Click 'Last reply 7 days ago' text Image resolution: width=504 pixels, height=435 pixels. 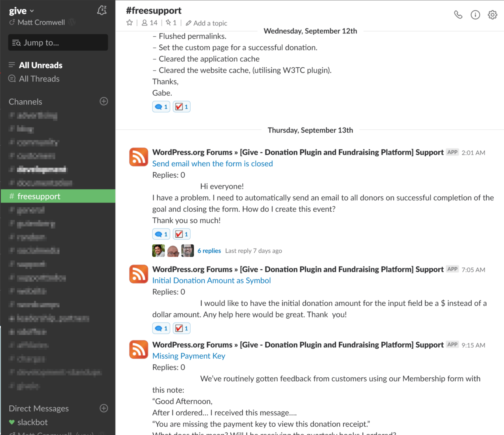pyautogui.click(x=254, y=251)
